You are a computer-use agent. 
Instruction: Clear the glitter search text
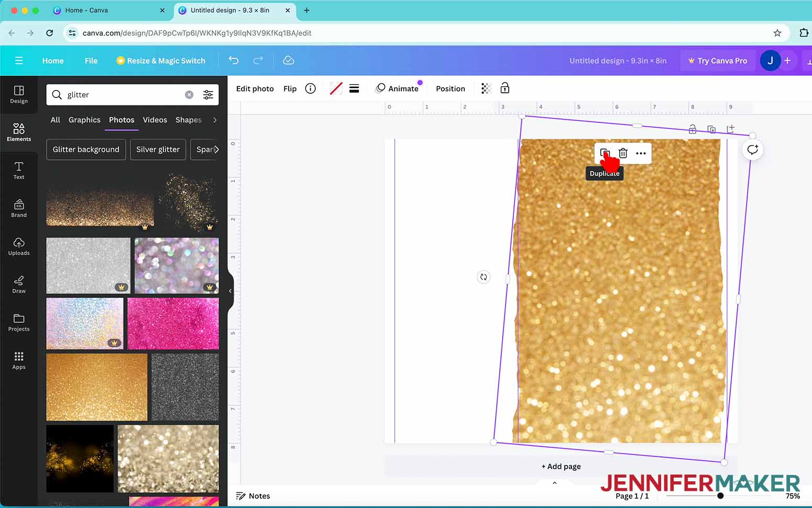tap(189, 95)
